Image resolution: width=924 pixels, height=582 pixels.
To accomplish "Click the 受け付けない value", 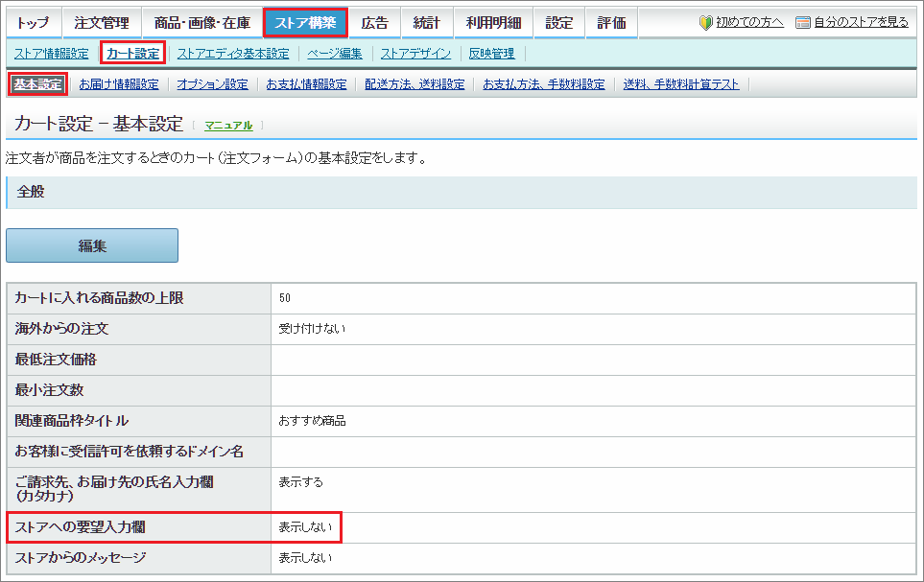I will pos(312,329).
